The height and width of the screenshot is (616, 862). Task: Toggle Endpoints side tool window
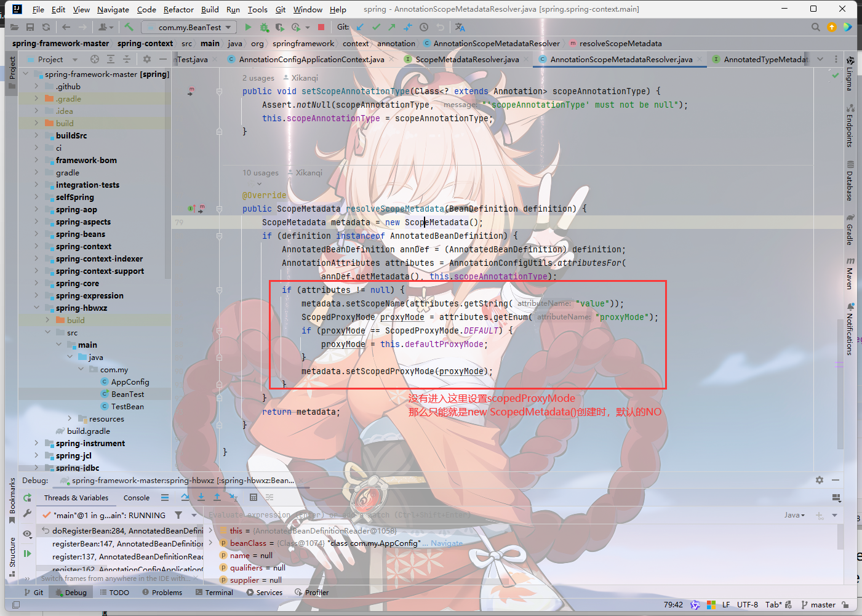pos(850,126)
